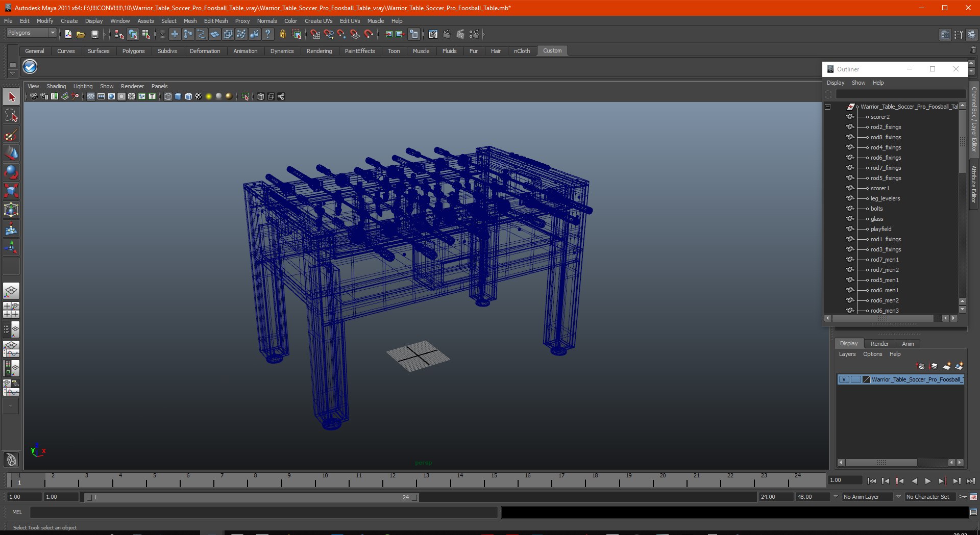Click the New Scene icon
Image resolution: width=980 pixels, height=535 pixels.
68,34
